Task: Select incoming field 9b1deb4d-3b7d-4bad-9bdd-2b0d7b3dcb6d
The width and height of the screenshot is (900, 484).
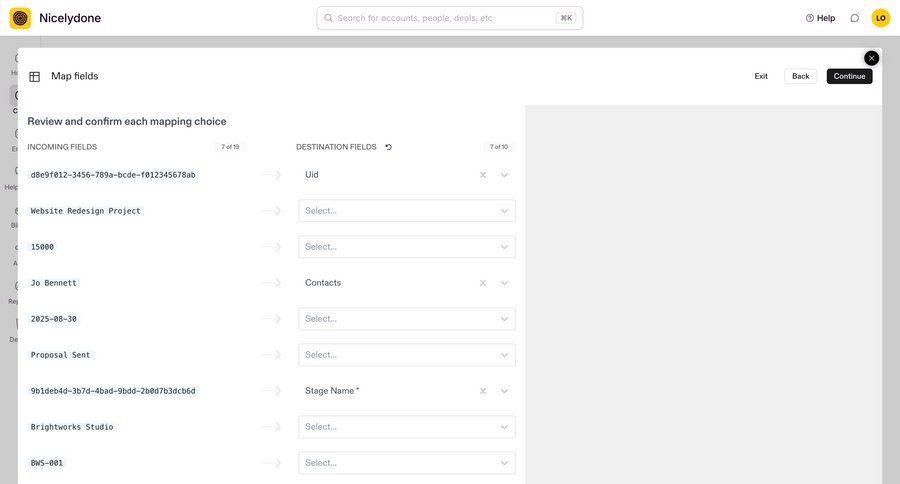Action: click(x=113, y=391)
